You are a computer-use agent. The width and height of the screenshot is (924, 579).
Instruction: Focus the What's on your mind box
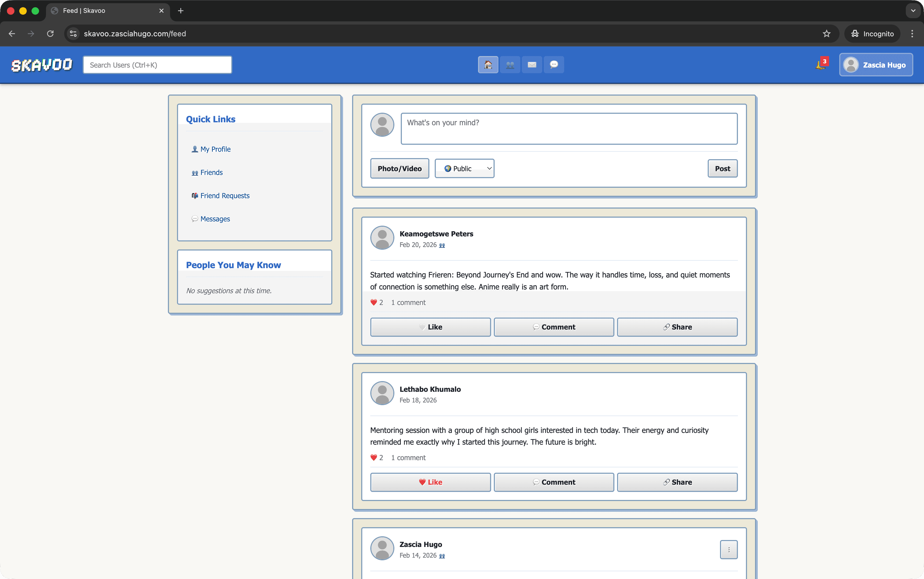pos(569,129)
